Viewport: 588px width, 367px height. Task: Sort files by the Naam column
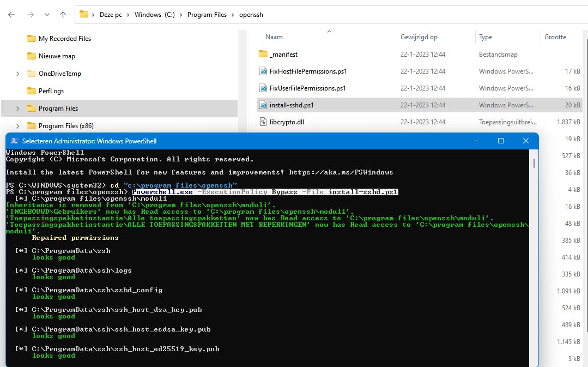[274, 37]
